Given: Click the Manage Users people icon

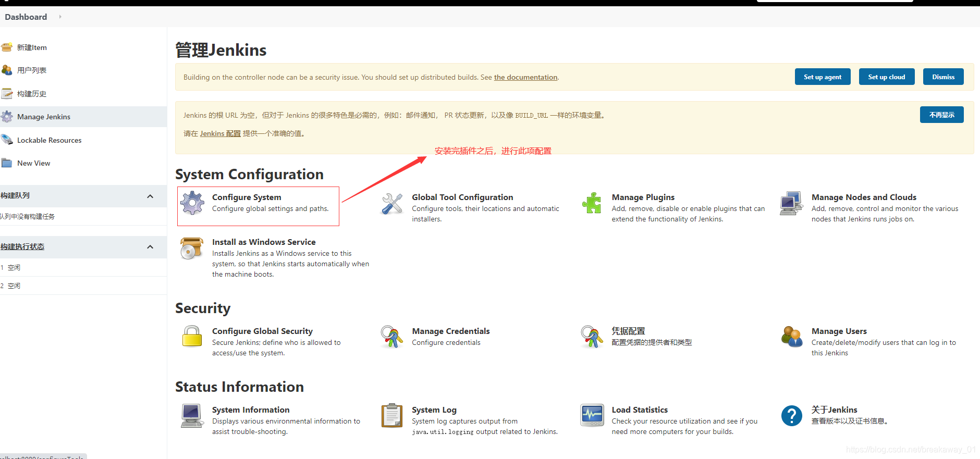Looking at the screenshot, I should point(792,337).
